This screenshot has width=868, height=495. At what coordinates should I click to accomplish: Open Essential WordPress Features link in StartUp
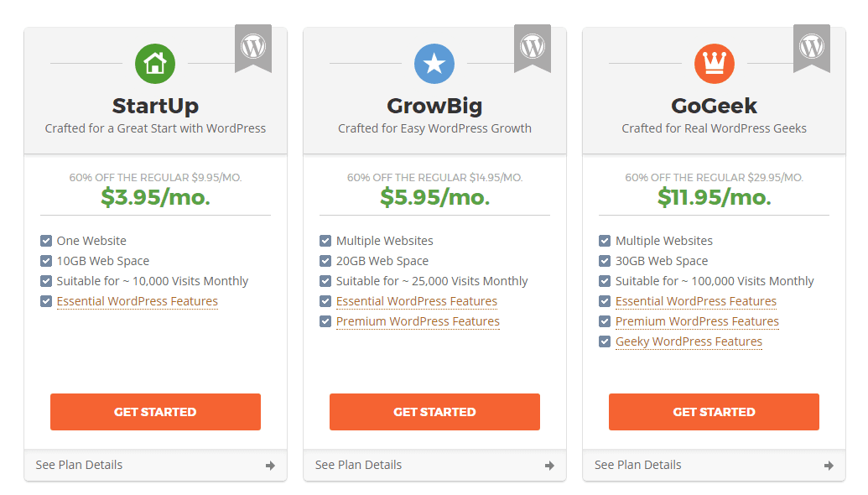[x=138, y=301]
